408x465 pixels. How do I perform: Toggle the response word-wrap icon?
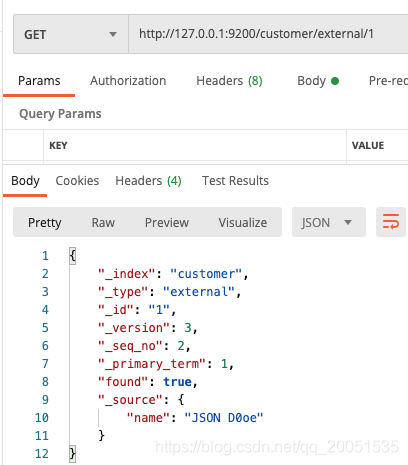point(391,222)
